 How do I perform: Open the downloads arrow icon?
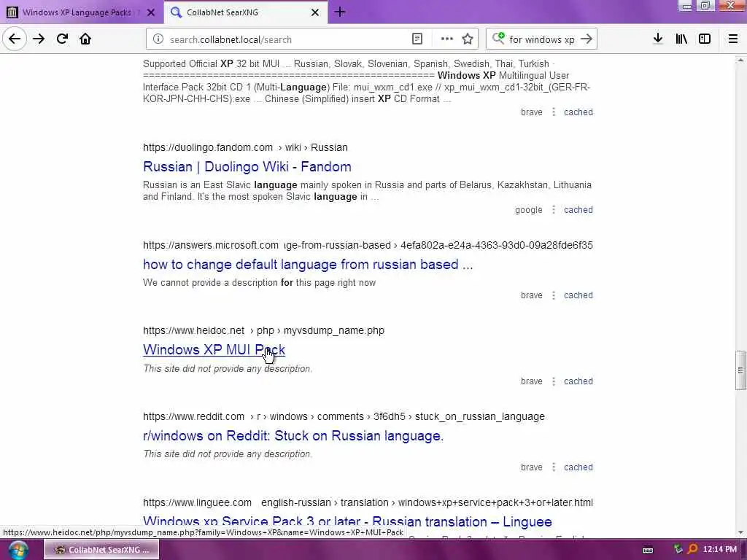click(658, 39)
